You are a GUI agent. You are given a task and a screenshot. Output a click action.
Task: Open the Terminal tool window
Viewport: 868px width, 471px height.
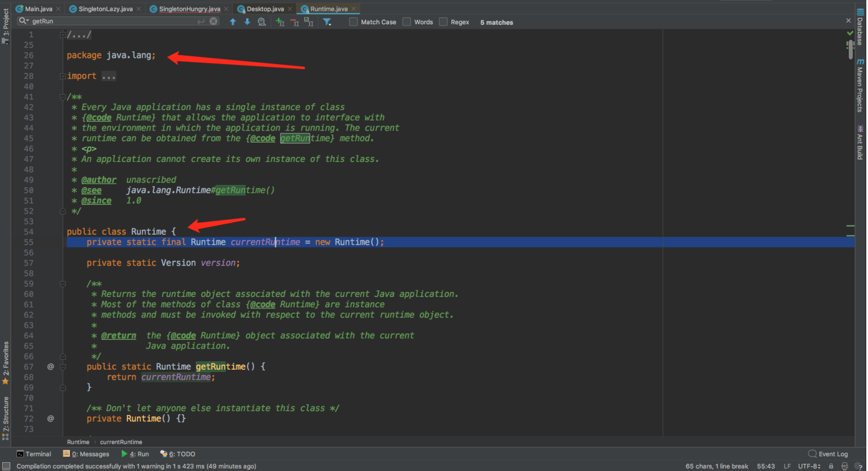coord(34,454)
